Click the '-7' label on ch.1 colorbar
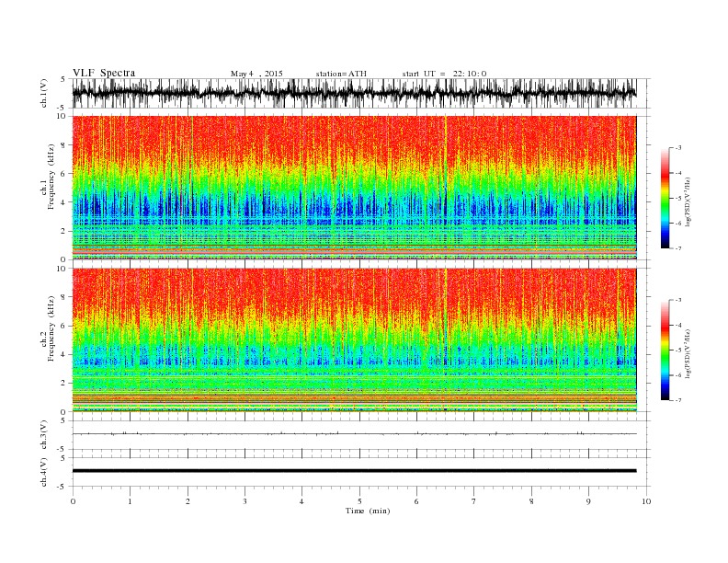The width and height of the screenshot is (728, 563). click(x=677, y=248)
